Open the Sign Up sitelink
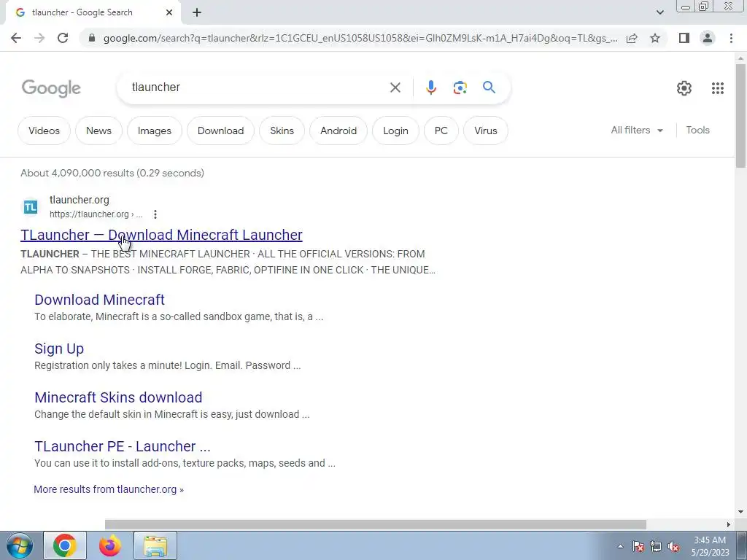The width and height of the screenshot is (747, 560). point(59,349)
